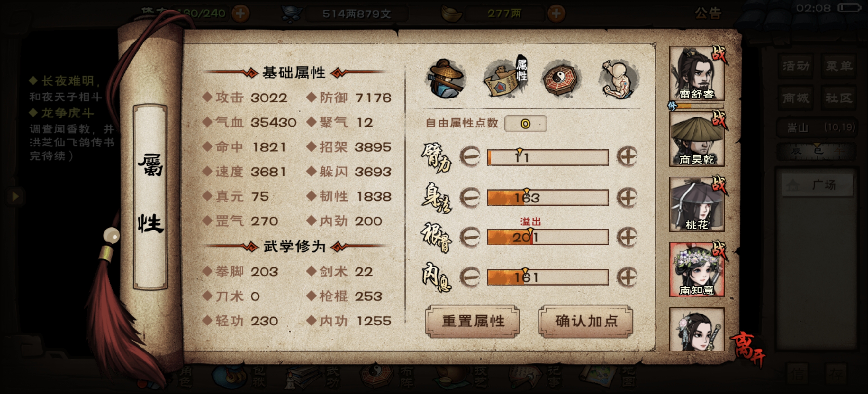Viewport: 868px width, 394px height.
Task: Confirm points with 确认加点 button
Action: click(586, 321)
